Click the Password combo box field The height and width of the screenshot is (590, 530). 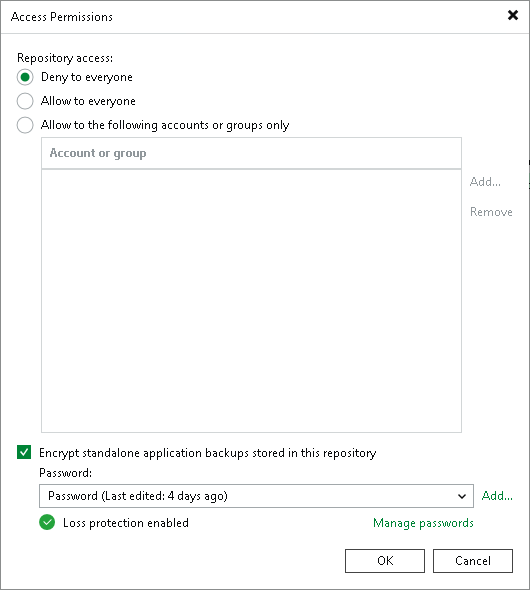(x=256, y=496)
